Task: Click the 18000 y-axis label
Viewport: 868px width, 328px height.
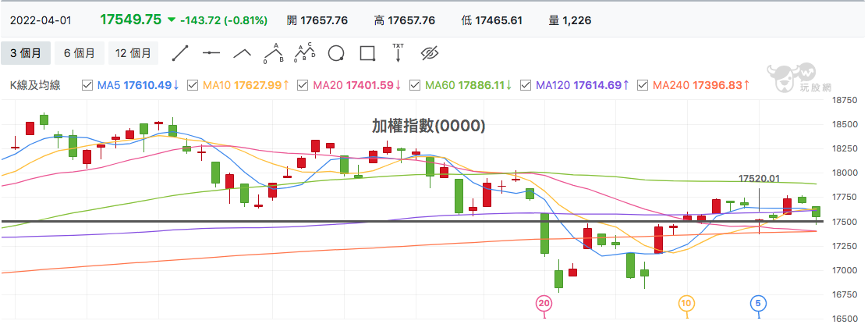Action: pos(845,173)
